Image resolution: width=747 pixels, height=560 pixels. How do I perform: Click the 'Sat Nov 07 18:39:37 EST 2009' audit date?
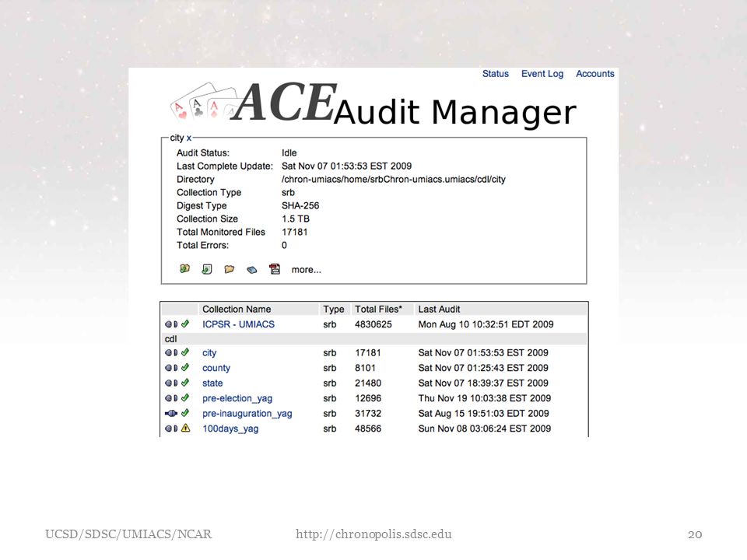coord(483,383)
